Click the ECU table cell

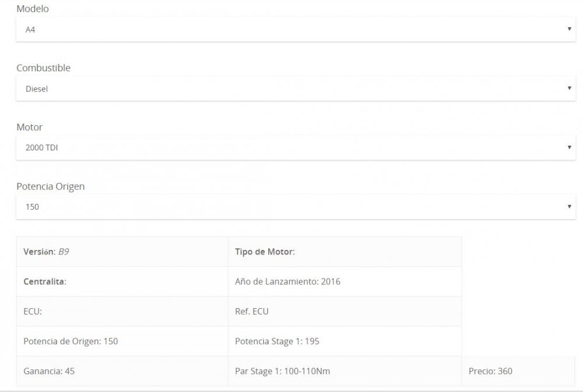coord(122,312)
